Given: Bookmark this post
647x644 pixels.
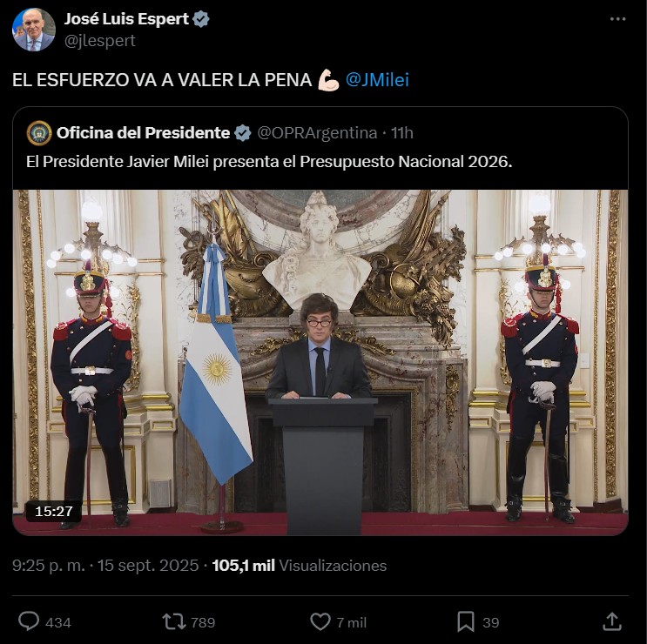Looking at the screenshot, I should tap(466, 621).
